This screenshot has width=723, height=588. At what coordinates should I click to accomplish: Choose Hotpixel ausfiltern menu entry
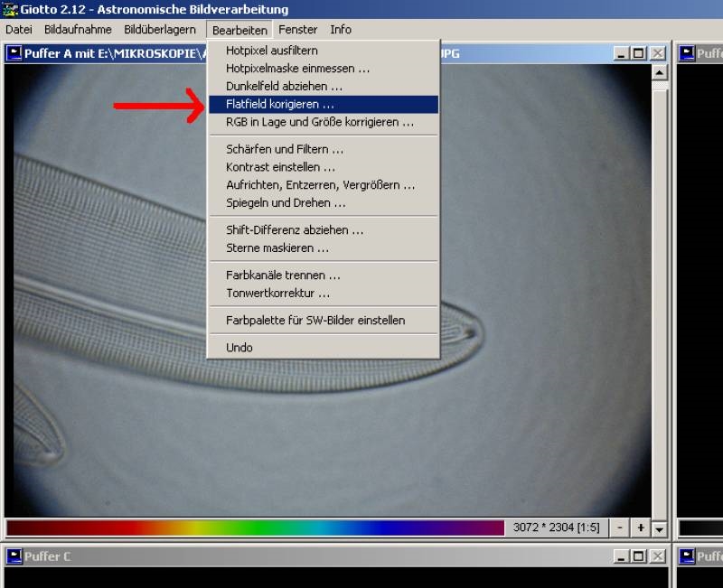click(x=271, y=51)
